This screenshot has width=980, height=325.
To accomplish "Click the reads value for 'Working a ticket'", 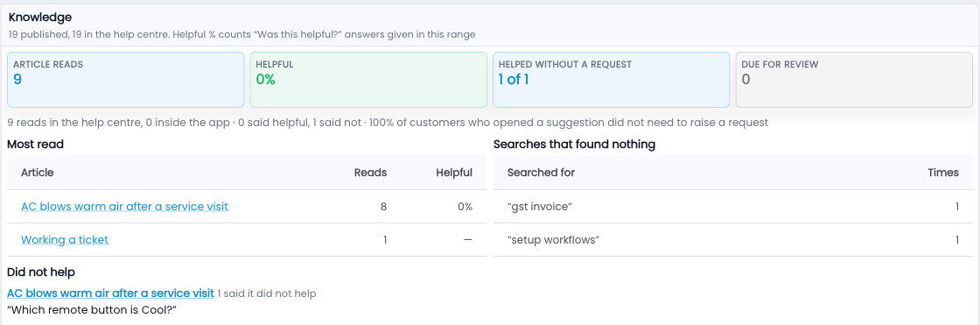I will [385, 240].
